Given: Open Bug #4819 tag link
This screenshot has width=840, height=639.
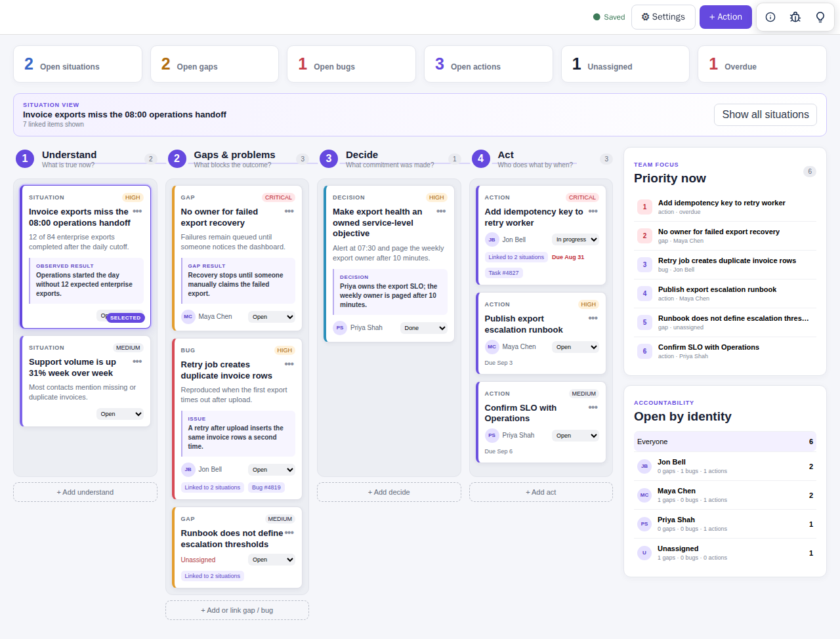Looking at the screenshot, I should [266, 487].
